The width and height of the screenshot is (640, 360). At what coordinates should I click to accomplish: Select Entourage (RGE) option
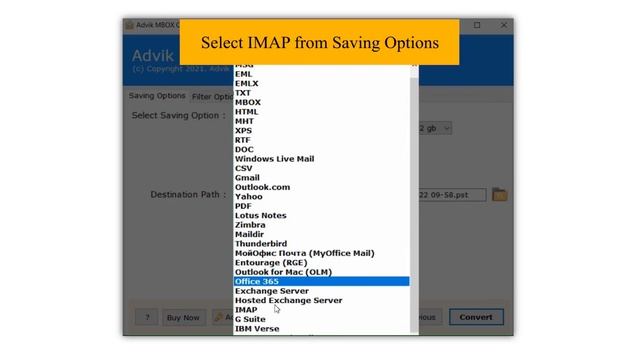click(322, 262)
